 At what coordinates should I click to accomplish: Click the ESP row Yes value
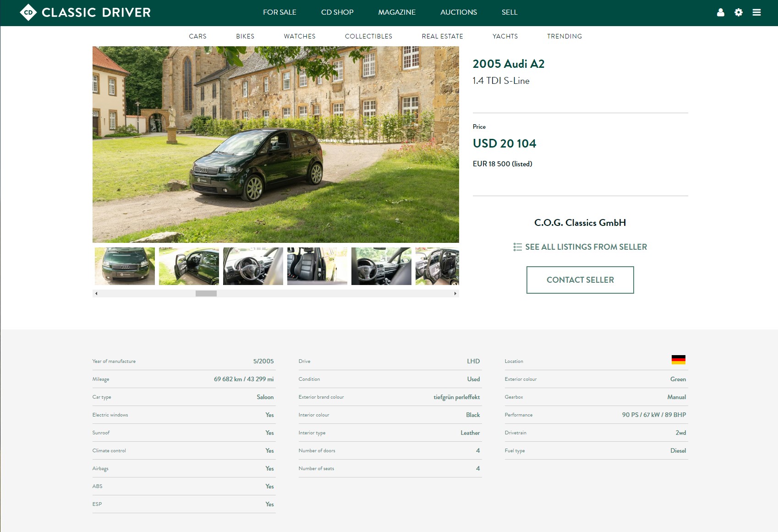tap(269, 504)
